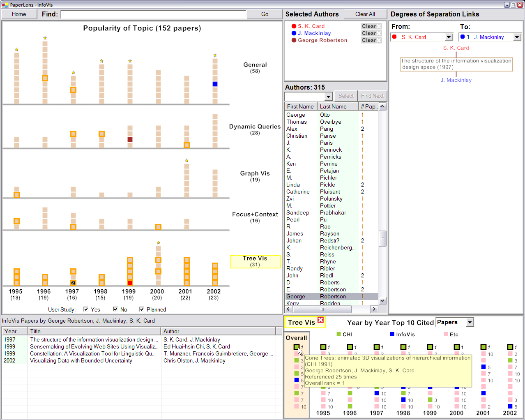Image resolution: width=525 pixels, height=420 pixels.
Task: Close the Tree Vis panel with red X
Action: [321, 320]
